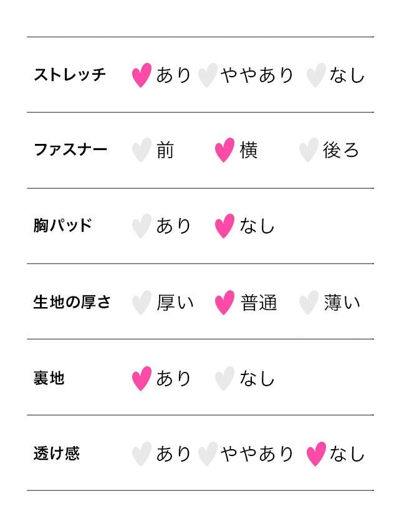Click the 透け感 row label
The width and height of the screenshot is (399, 532).
(57, 454)
